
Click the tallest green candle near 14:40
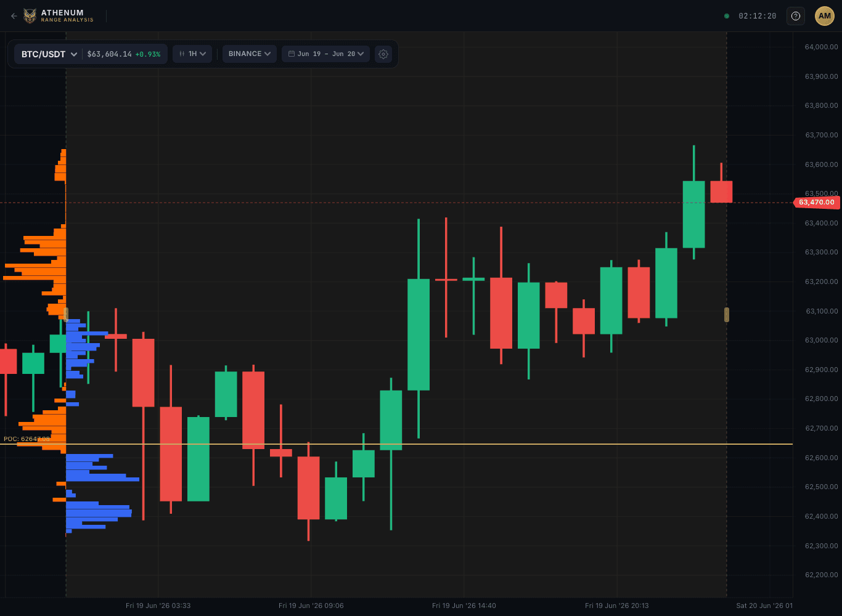pos(419,334)
